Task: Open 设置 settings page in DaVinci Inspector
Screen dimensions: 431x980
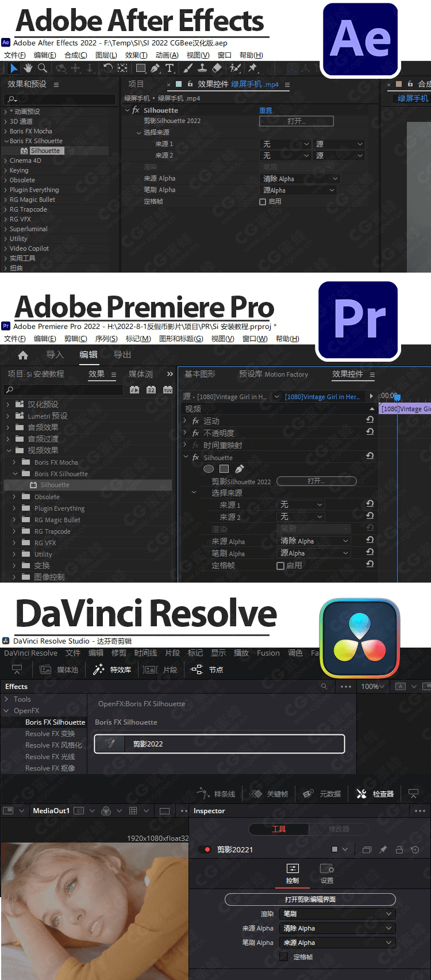Action: [x=327, y=874]
